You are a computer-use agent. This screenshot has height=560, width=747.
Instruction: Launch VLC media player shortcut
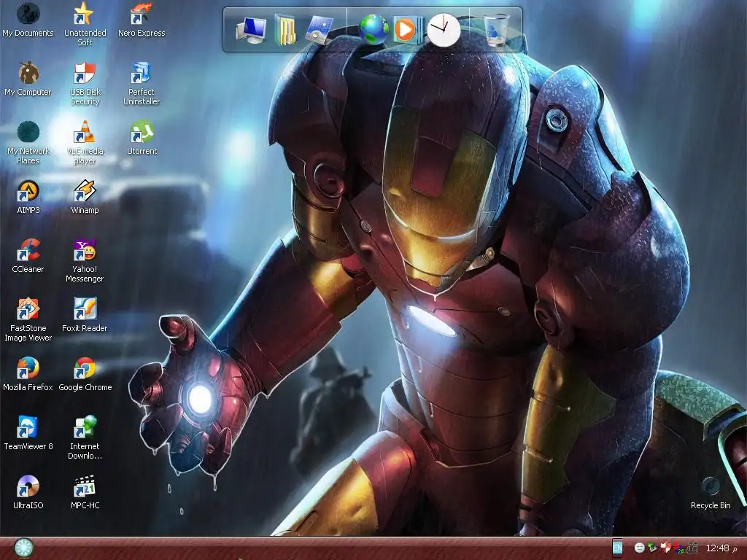pyautogui.click(x=85, y=143)
